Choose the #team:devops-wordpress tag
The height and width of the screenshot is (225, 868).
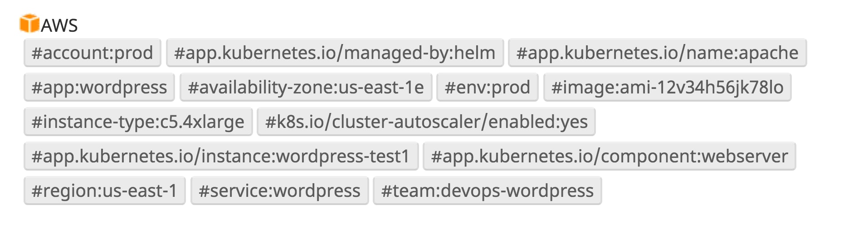coord(487,191)
